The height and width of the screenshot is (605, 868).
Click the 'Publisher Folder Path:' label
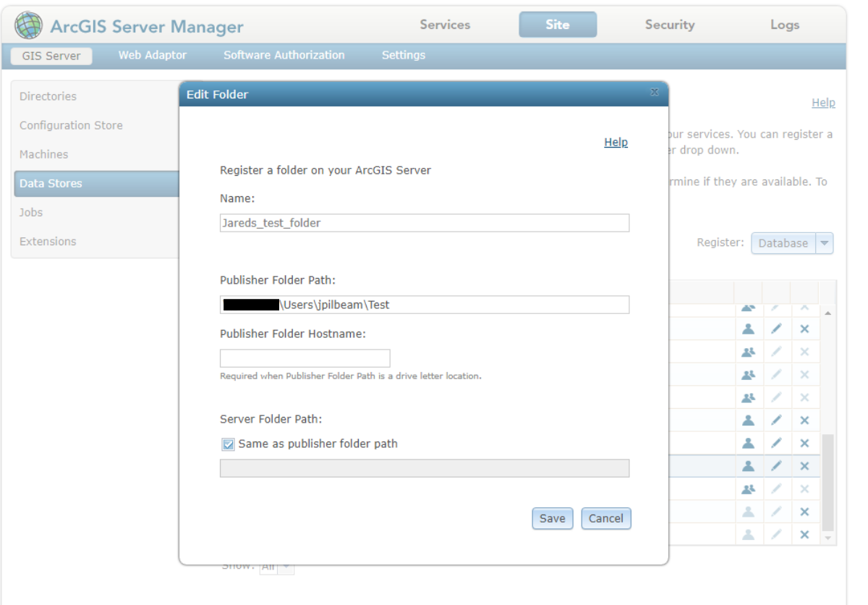[x=278, y=280]
